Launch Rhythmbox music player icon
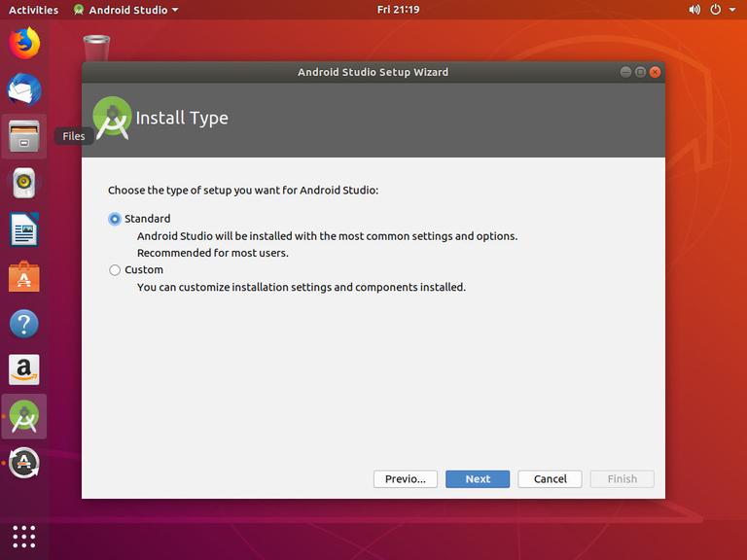Screen dimensions: 747x560 [24, 183]
